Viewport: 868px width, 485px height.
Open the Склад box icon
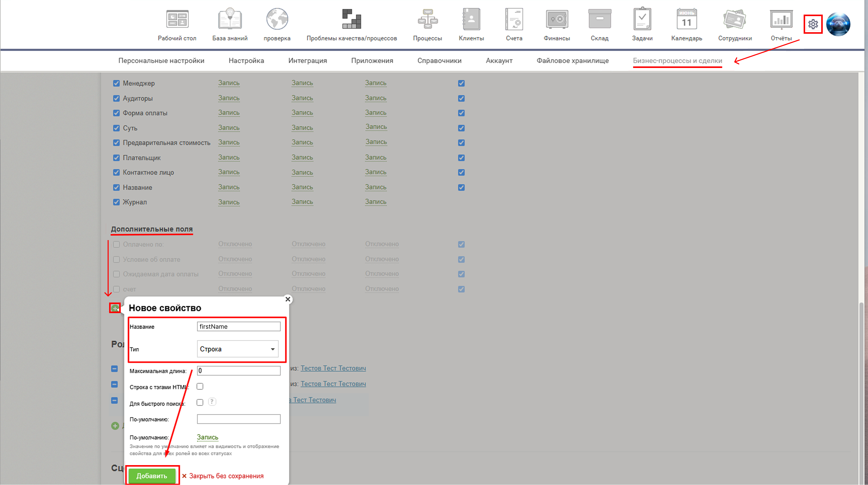(599, 20)
